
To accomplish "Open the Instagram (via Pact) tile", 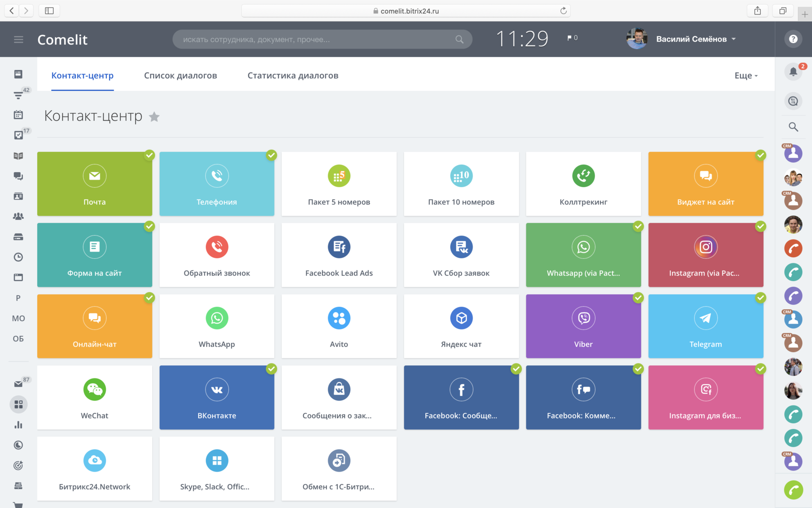I will click(x=706, y=255).
